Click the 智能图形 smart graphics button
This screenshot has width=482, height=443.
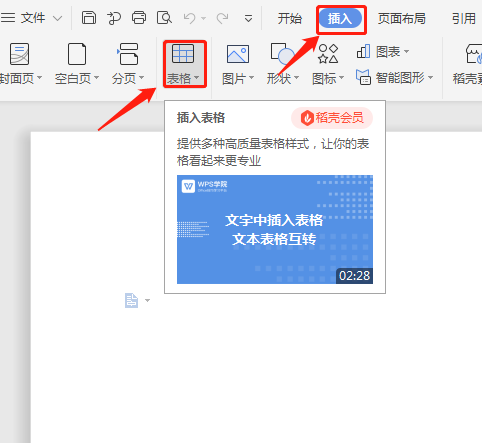coord(391,77)
